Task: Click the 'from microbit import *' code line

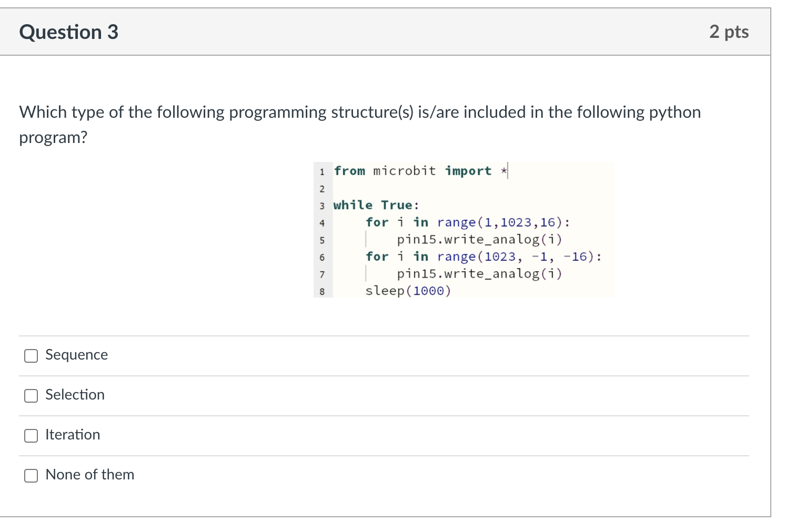Action: 420,171
